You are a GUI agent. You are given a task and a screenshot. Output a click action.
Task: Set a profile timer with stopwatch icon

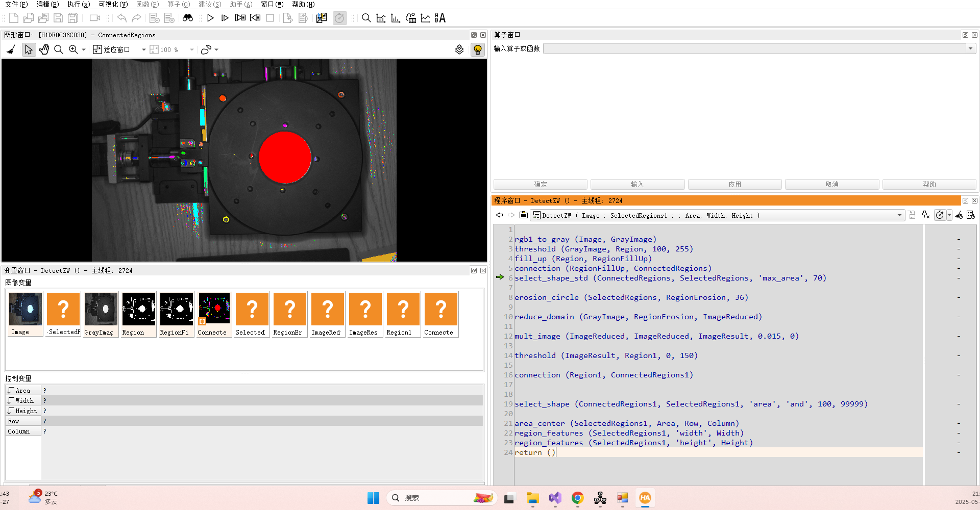(x=941, y=215)
